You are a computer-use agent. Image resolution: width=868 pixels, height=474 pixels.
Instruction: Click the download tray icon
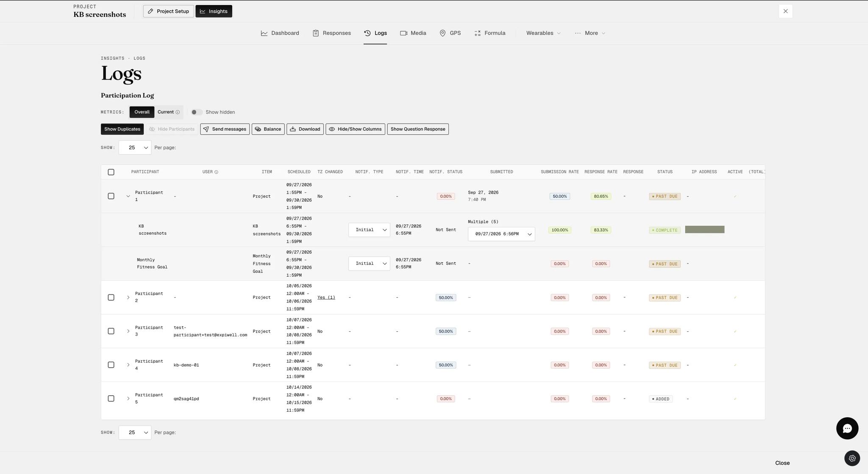293,129
